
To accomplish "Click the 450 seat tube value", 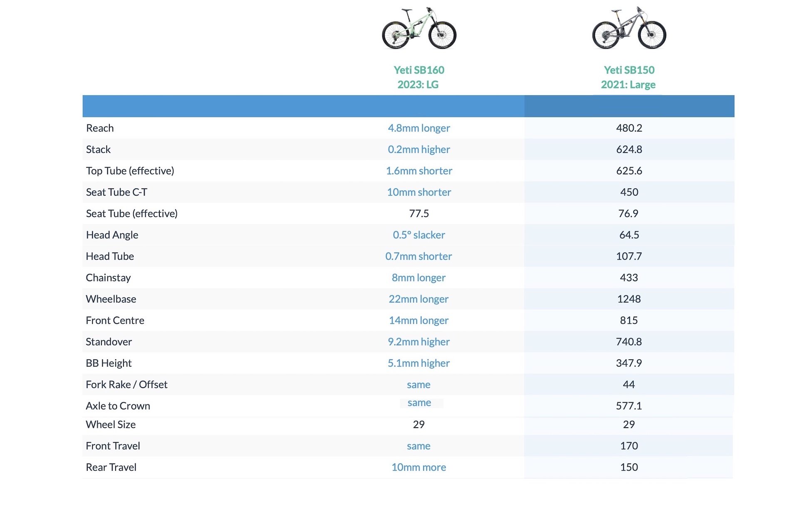I will coord(629,192).
